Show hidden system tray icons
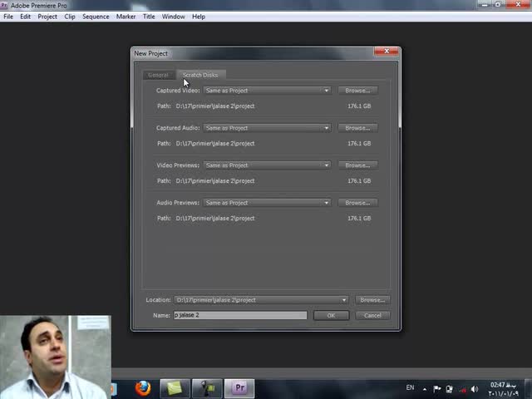This screenshot has width=532, height=399. pyautogui.click(x=425, y=389)
